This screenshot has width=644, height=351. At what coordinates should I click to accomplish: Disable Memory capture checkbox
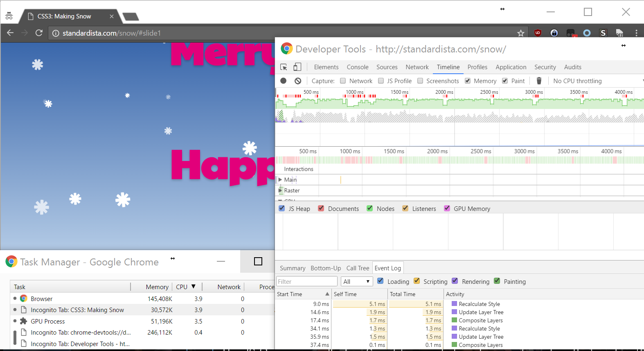tap(468, 81)
